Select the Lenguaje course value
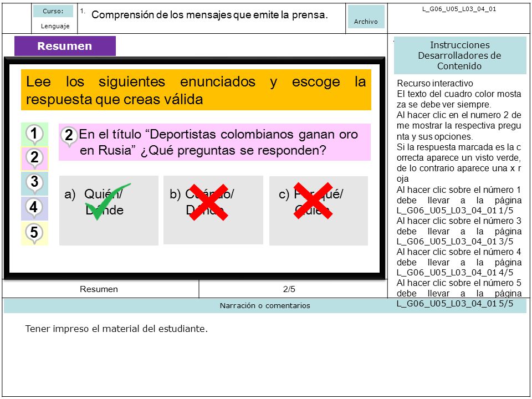The height and width of the screenshot is (399, 532). click(55, 26)
